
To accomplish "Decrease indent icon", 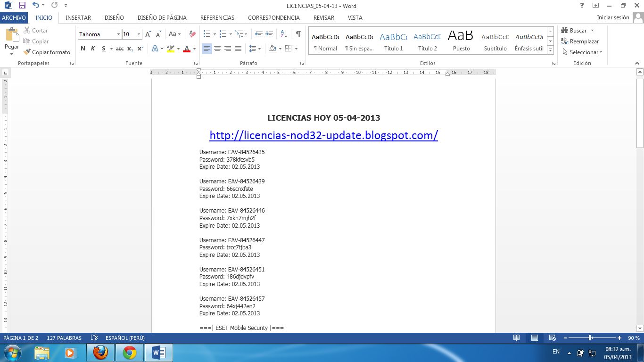I will tap(259, 34).
